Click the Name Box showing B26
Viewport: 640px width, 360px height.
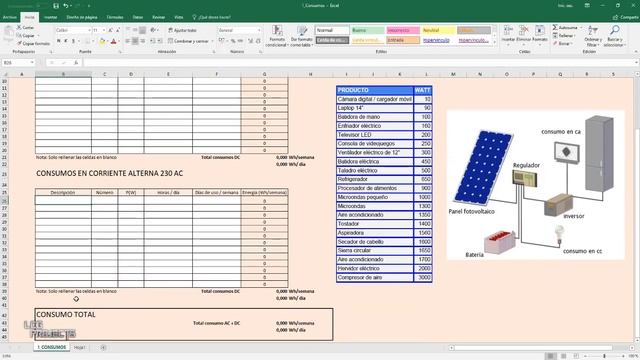pos(18,62)
